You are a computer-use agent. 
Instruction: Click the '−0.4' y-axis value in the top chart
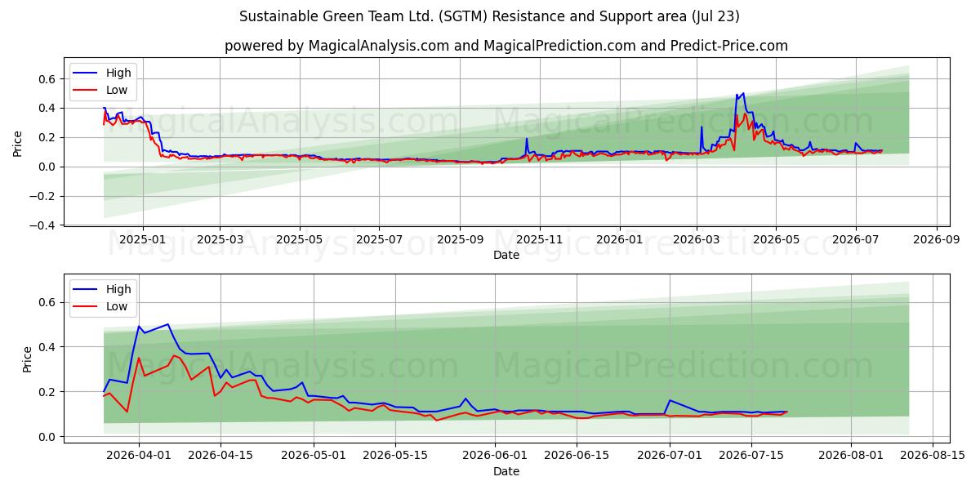click(x=44, y=225)
